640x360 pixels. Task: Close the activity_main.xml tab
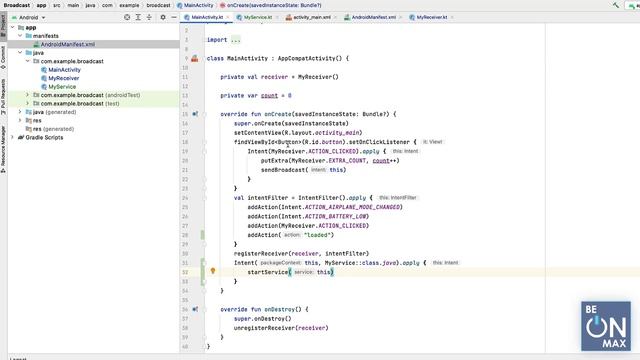point(335,18)
